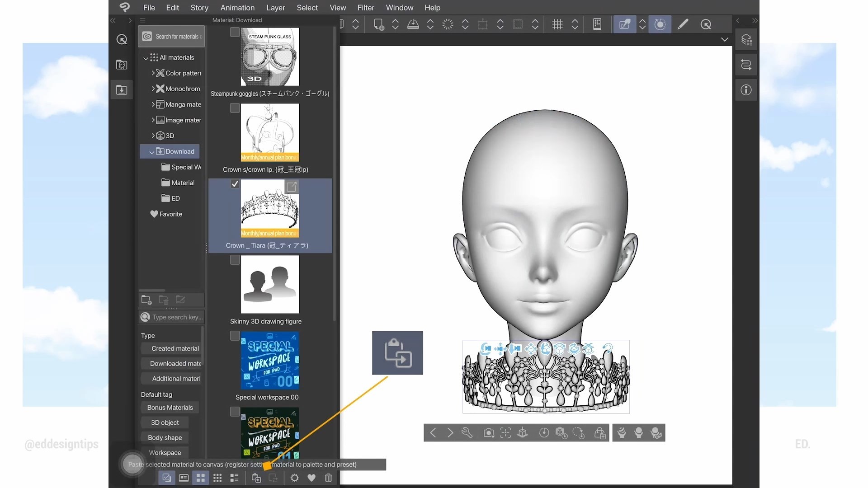Check the Steampunk goggles material checkbox
Viewport: 868px width, 488px height.
pos(235,32)
